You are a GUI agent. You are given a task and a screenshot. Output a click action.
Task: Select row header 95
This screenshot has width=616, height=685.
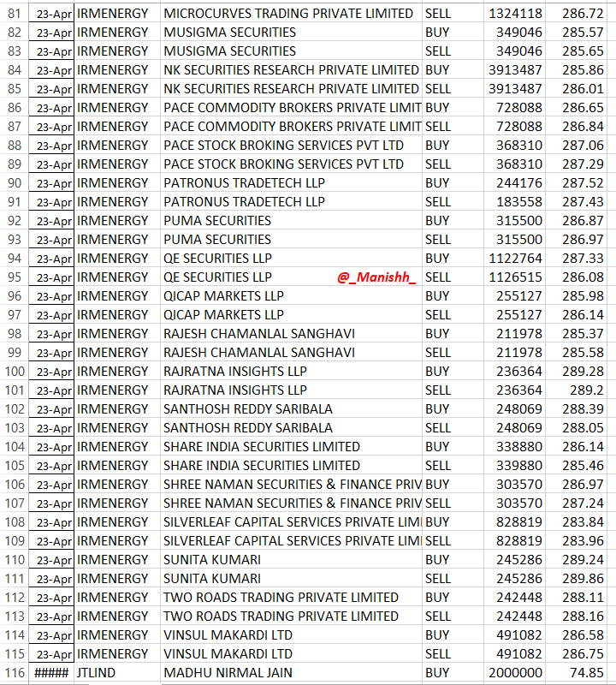coord(15,277)
